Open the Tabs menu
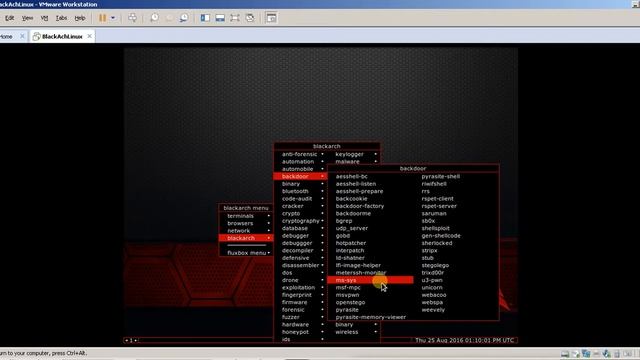This screenshot has height=360, width=640. (x=62, y=18)
